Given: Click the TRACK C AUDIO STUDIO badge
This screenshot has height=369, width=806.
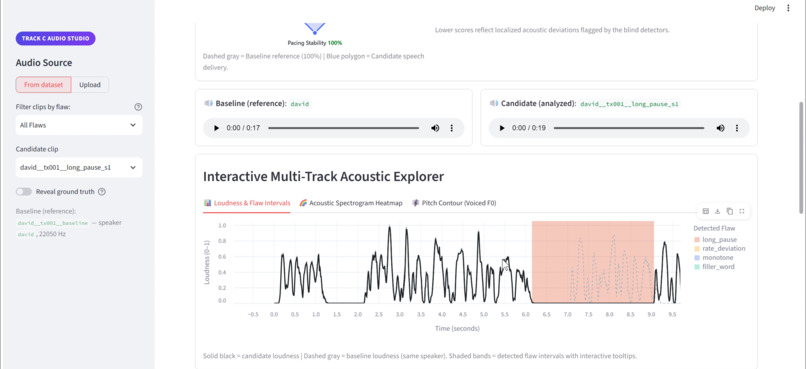Looking at the screenshot, I should [56, 39].
